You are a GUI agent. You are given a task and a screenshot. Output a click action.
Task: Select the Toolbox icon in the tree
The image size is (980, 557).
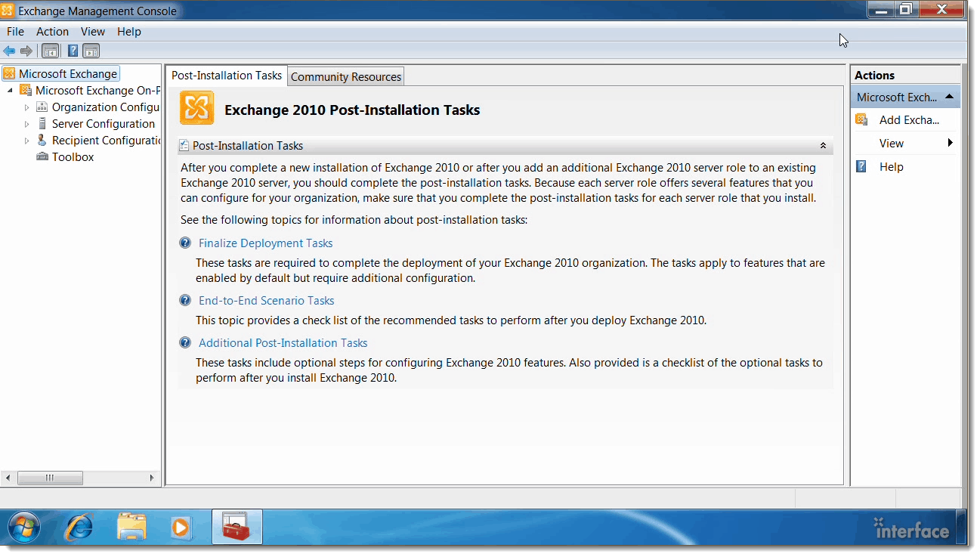pyautogui.click(x=42, y=156)
